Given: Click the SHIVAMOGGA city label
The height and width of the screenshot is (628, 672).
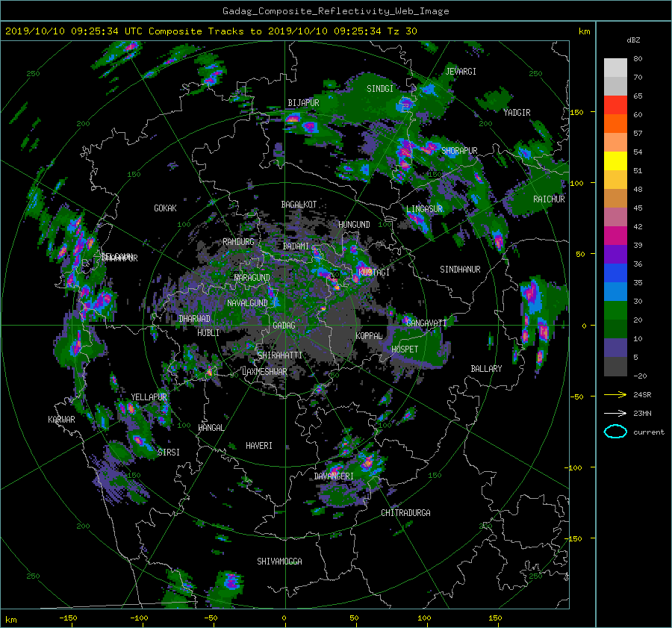Looking at the screenshot, I should click(279, 562).
